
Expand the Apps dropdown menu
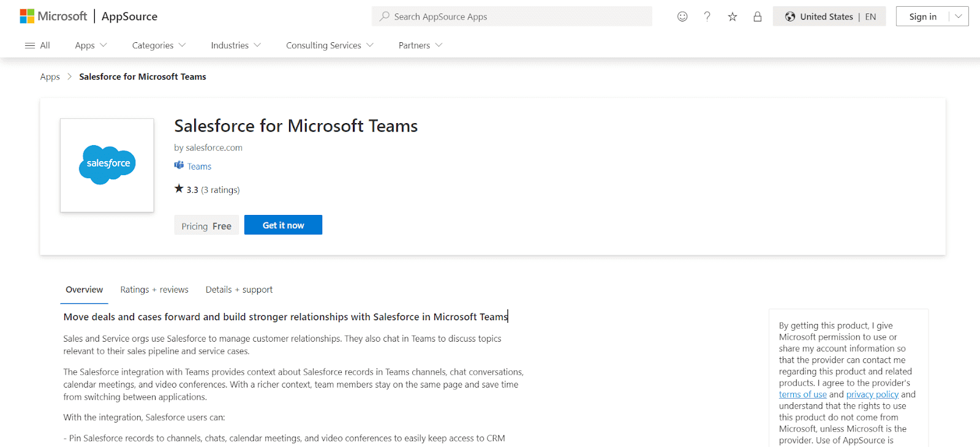(x=91, y=45)
